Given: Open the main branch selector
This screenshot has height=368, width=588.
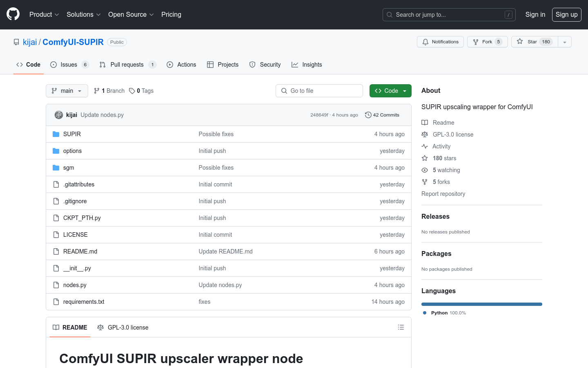Looking at the screenshot, I should point(67,91).
